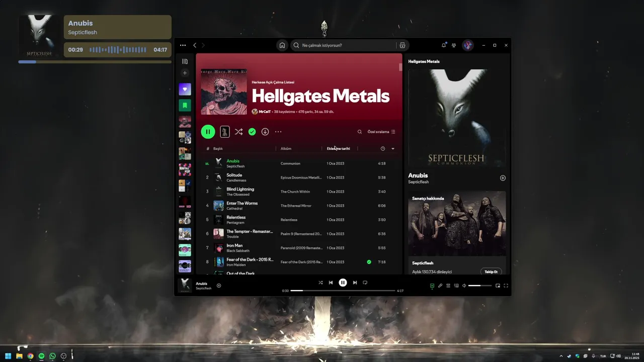The width and height of the screenshot is (644, 362).
Task: Pause the playlist with big green button
Action: [208, 132]
